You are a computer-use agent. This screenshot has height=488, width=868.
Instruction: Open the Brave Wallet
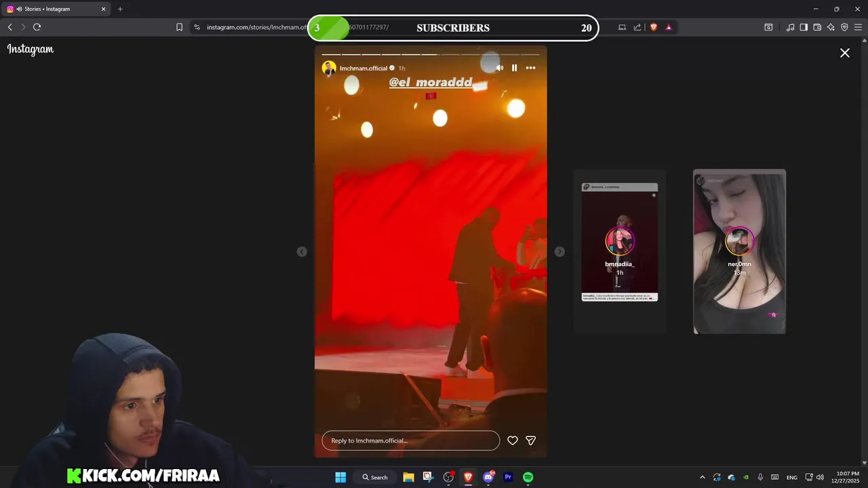817,27
